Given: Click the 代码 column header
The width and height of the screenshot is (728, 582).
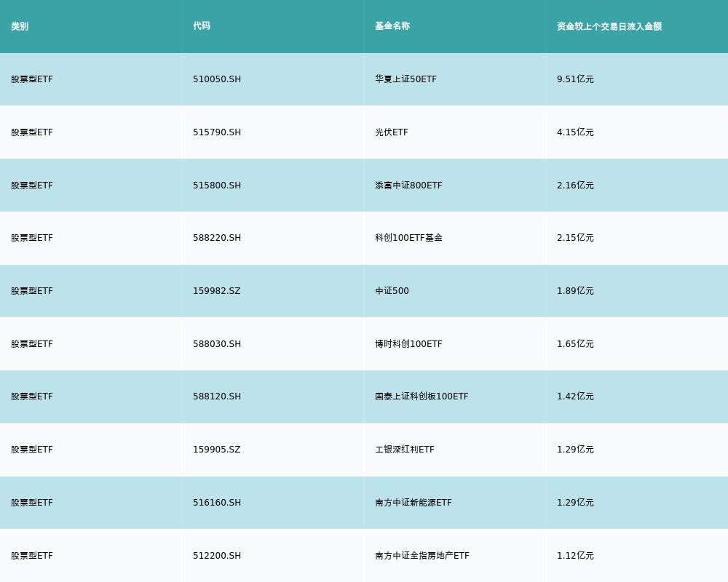Looking at the screenshot, I should pyautogui.click(x=202, y=26).
